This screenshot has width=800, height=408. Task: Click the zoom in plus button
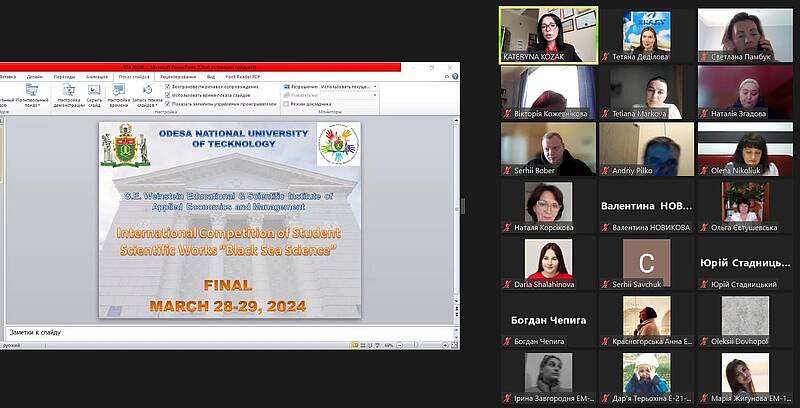(445, 345)
